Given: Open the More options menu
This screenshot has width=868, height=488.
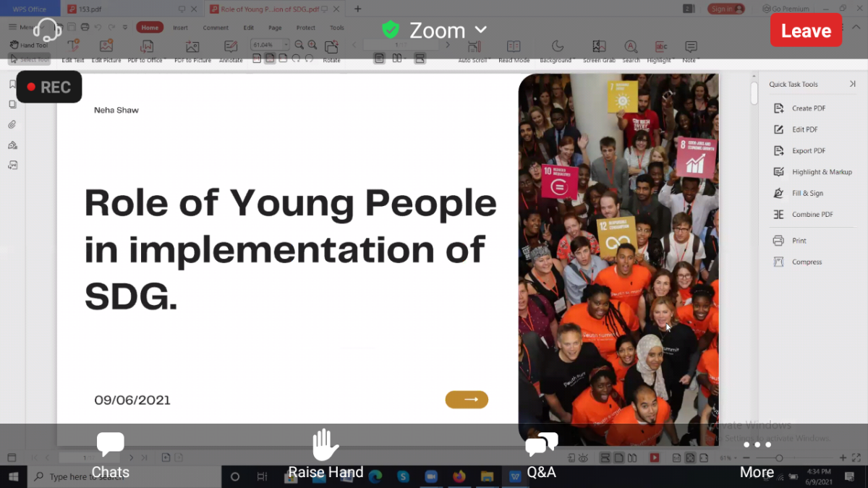Looking at the screenshot, I should (x=757, y=455).
